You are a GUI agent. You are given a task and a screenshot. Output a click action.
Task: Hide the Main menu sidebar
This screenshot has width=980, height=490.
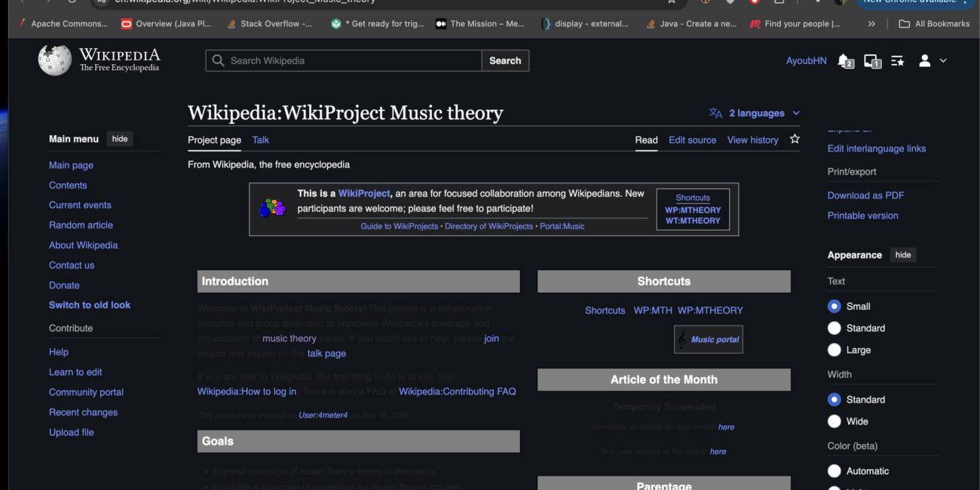(120, 139)
